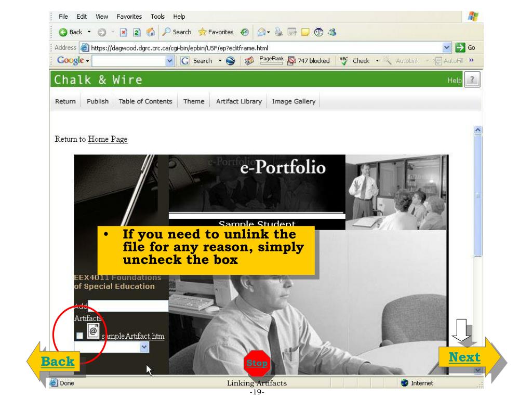The height and width of the screenshot is (399, 532).
Task: Click the yellow note Discuss icon
Action: pyautogui.click(x=305, y=32)
